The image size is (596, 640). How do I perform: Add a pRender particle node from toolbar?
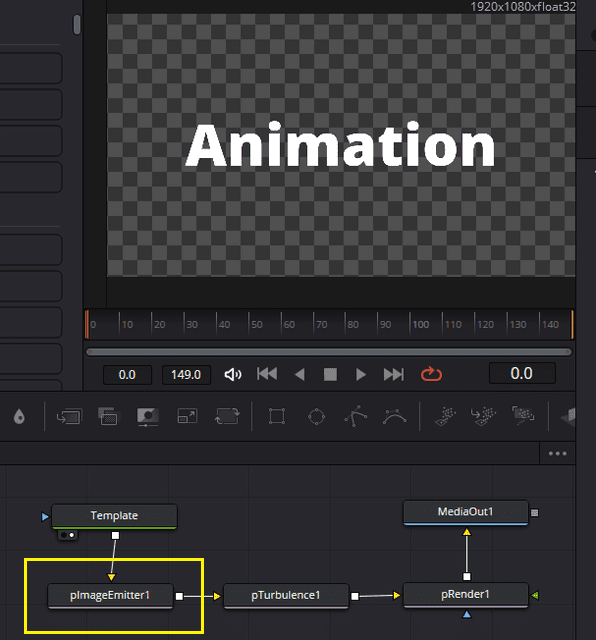[x=523, y=416]
